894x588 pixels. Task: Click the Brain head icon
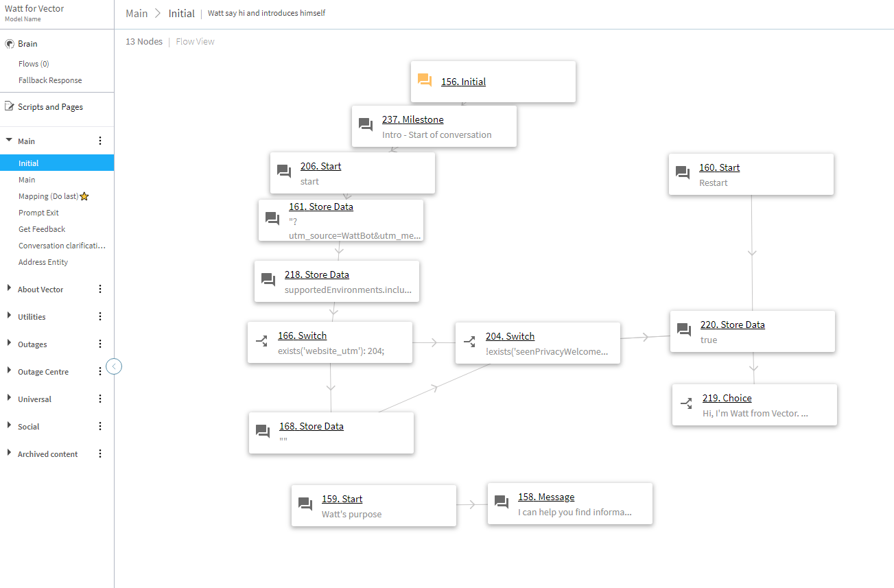tap(10, 44)
